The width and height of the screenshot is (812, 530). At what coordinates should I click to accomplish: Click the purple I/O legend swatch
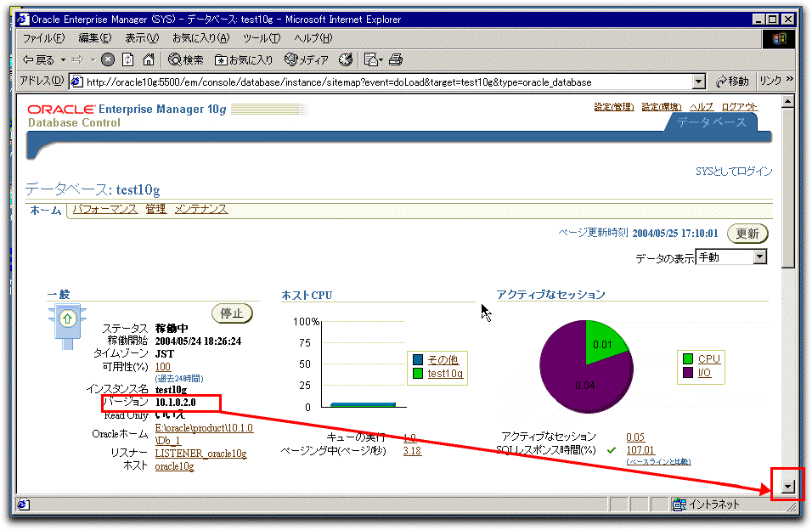tap(688, 373)
